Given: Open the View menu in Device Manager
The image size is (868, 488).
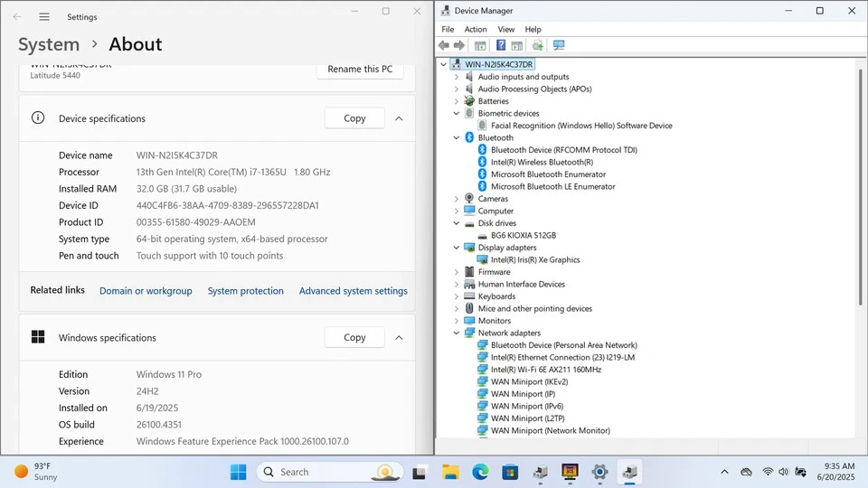Looking at the screenshot, I should [x=506, y=29].
